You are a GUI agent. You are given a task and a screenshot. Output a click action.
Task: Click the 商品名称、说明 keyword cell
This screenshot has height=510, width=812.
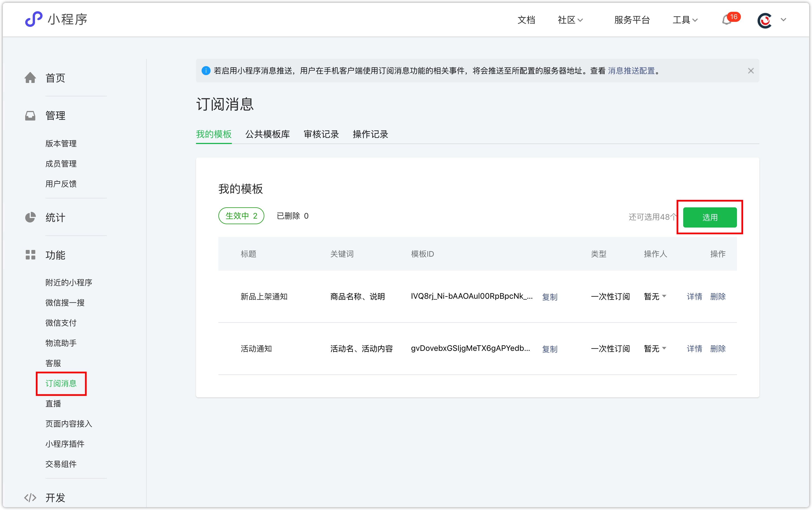(358, 296)
